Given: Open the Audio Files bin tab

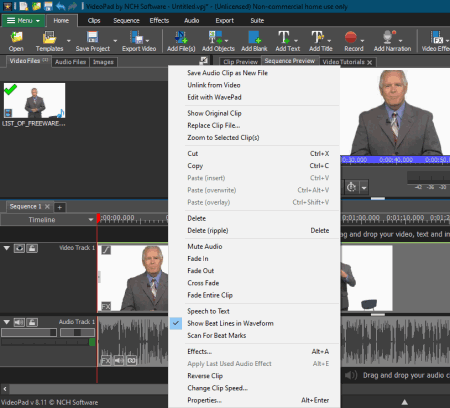Looking at the screenshot, I should (70, 62).
